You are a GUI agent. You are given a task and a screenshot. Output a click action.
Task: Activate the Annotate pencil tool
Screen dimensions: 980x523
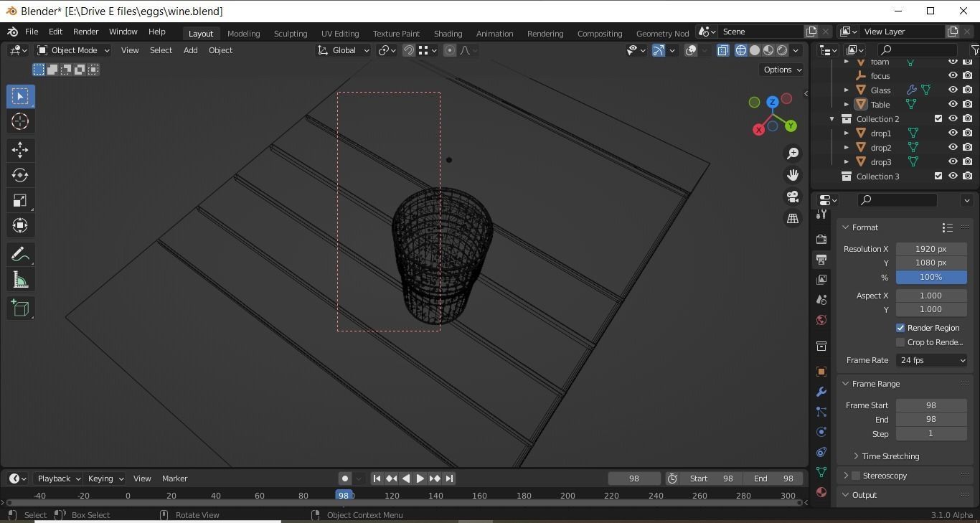20,255
